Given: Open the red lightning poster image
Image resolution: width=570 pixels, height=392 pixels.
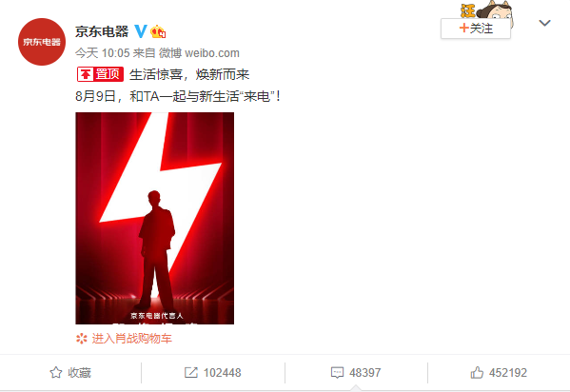Looking at the screenshot, I should click(154, 218).
